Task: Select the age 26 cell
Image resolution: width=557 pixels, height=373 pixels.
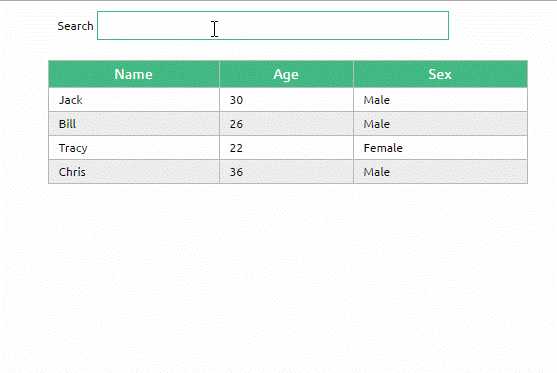Action: coord(286,124)
